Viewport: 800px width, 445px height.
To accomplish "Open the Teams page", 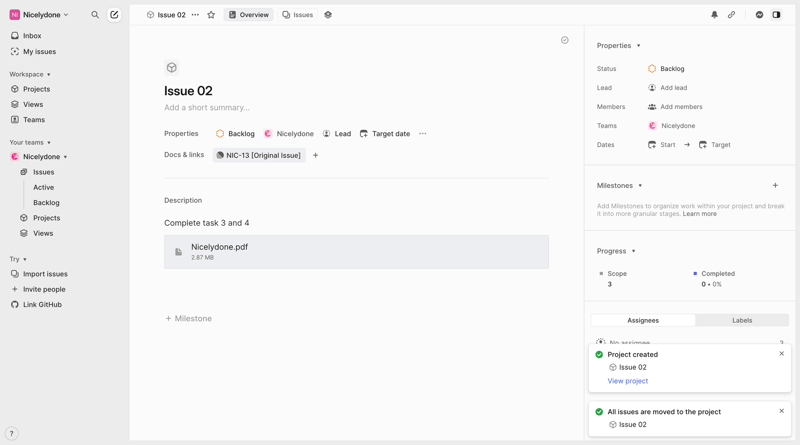I will (x=34, y=119).
